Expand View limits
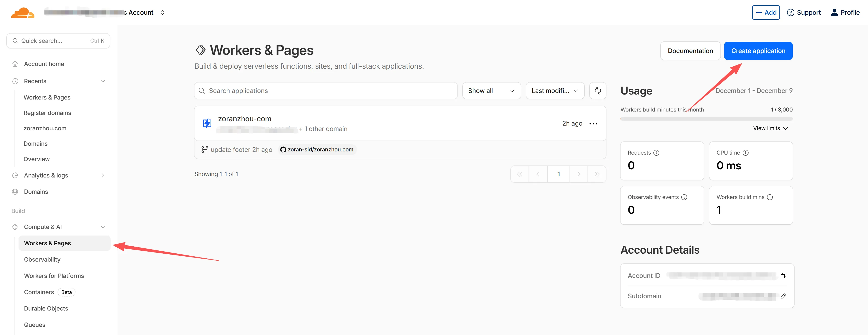Image resolution: width=868 pixels, height=335 pixels. [x=770, y=129]
